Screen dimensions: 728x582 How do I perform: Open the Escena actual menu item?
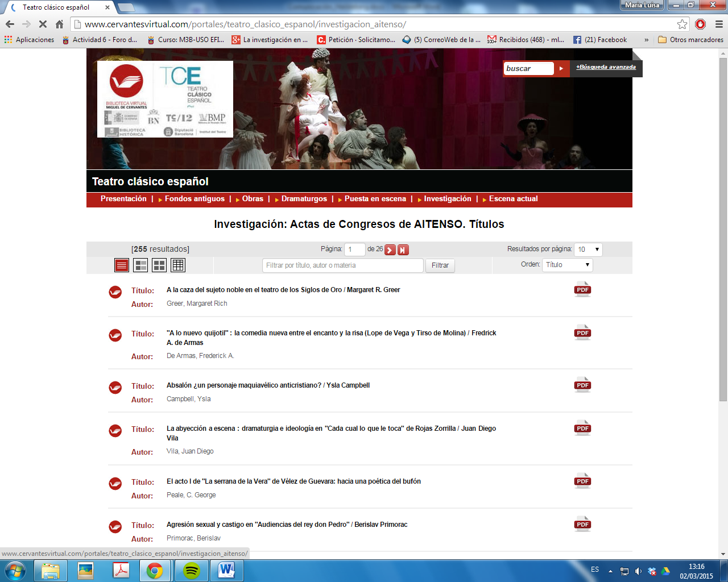click(514, 199)
